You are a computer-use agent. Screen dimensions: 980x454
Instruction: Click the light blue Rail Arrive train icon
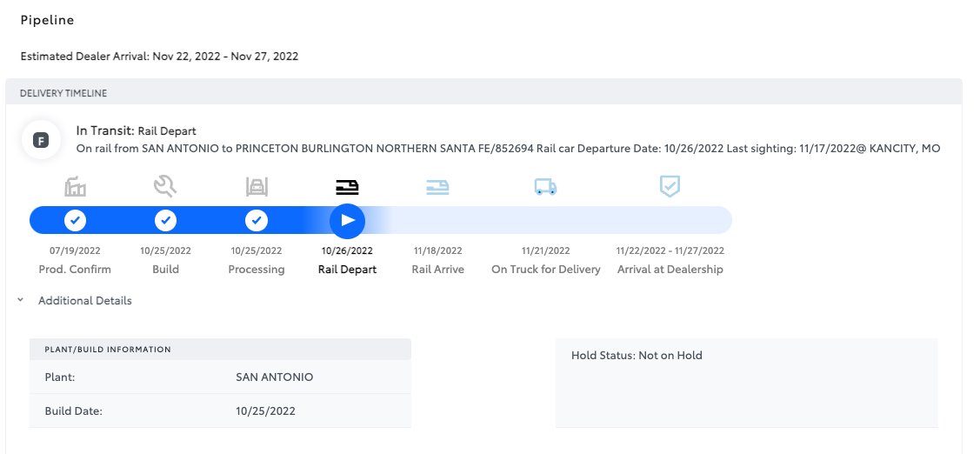437,187
